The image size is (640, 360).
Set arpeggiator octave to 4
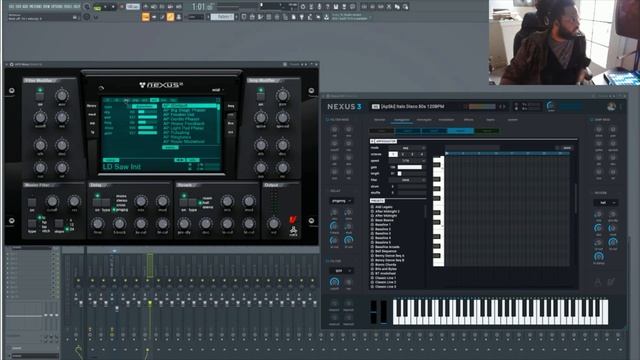(422, 154)
